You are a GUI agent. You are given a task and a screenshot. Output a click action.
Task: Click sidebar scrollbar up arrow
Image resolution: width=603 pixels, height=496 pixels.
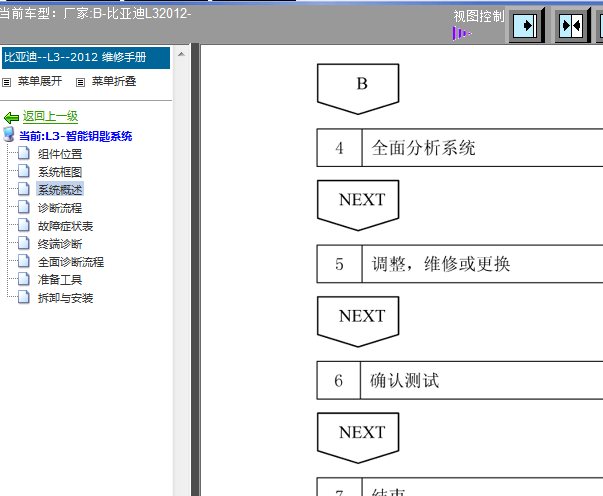pos(182,54)
